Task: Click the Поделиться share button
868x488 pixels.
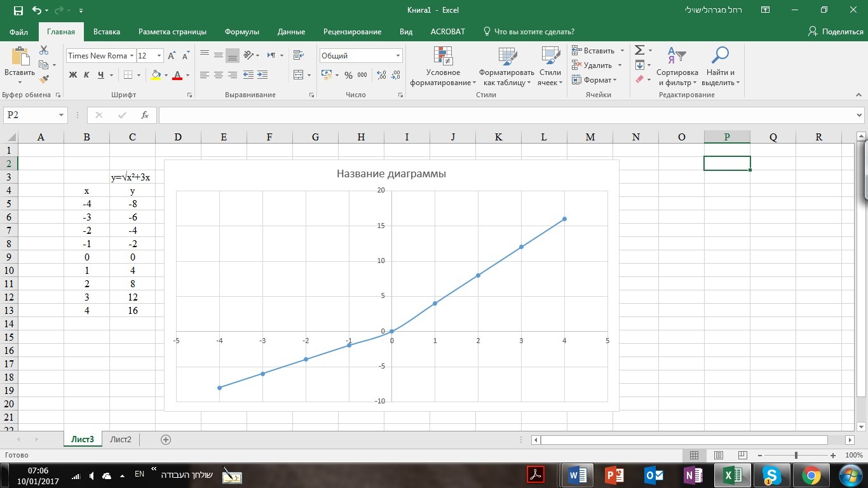Action: pos(836,32)
